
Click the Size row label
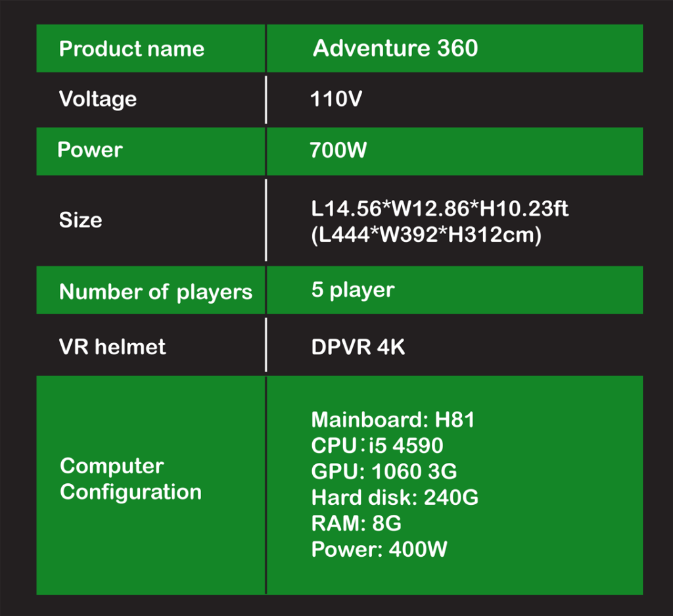pyautogui.click(x=81, y=220)
